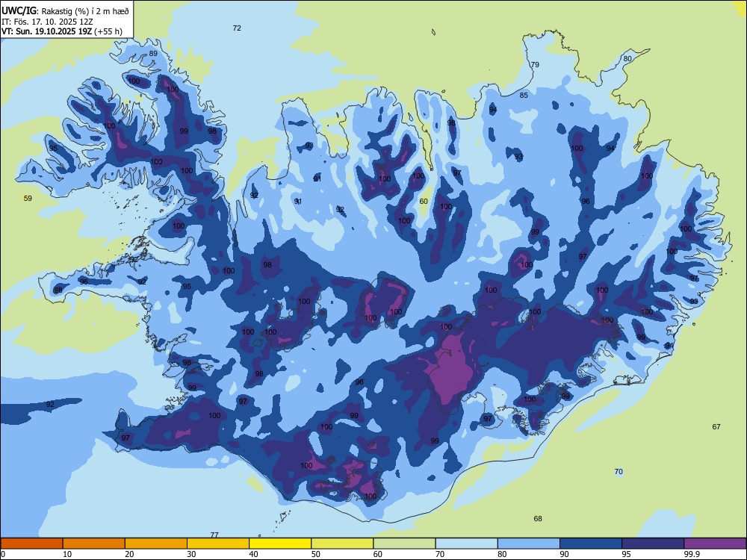The image size is (747, 560).
Task: Click the "59" humidity value off the west coast
Action: pos(28,198)
